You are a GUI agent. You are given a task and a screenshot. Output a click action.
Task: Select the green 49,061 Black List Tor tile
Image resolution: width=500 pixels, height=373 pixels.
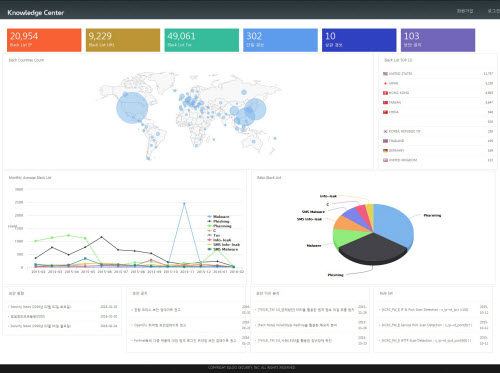pos(202,40)
